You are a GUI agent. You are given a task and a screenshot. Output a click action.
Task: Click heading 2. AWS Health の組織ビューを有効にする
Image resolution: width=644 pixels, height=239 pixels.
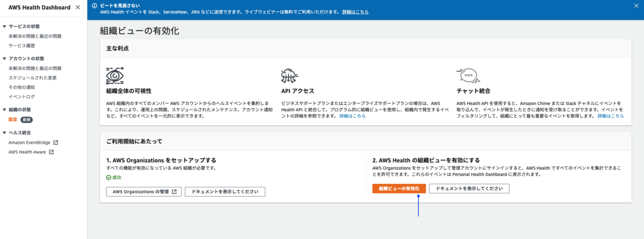coord(426,160)
